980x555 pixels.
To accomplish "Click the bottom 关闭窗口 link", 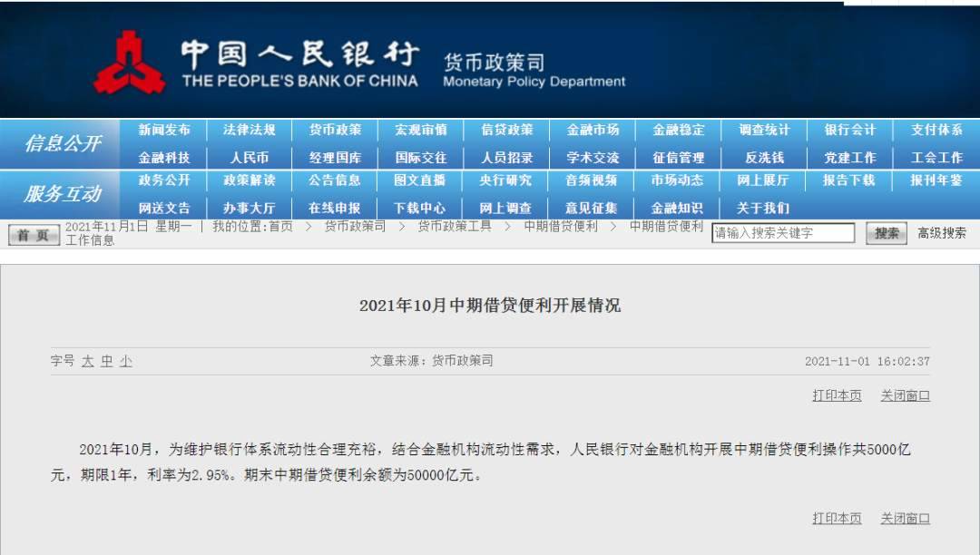I will [905, 518].
